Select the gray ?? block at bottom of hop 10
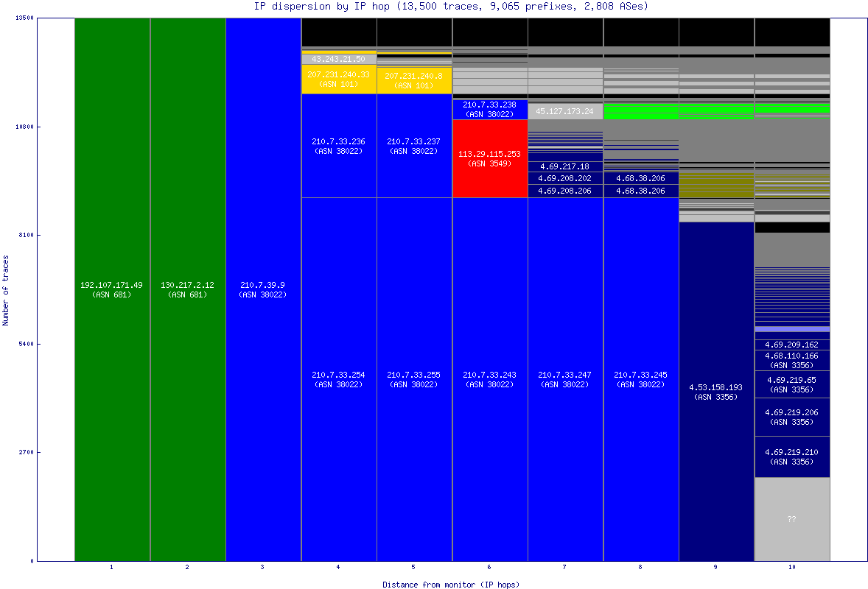This screenshot has height=589, width=868. click(x=791, y=519)
